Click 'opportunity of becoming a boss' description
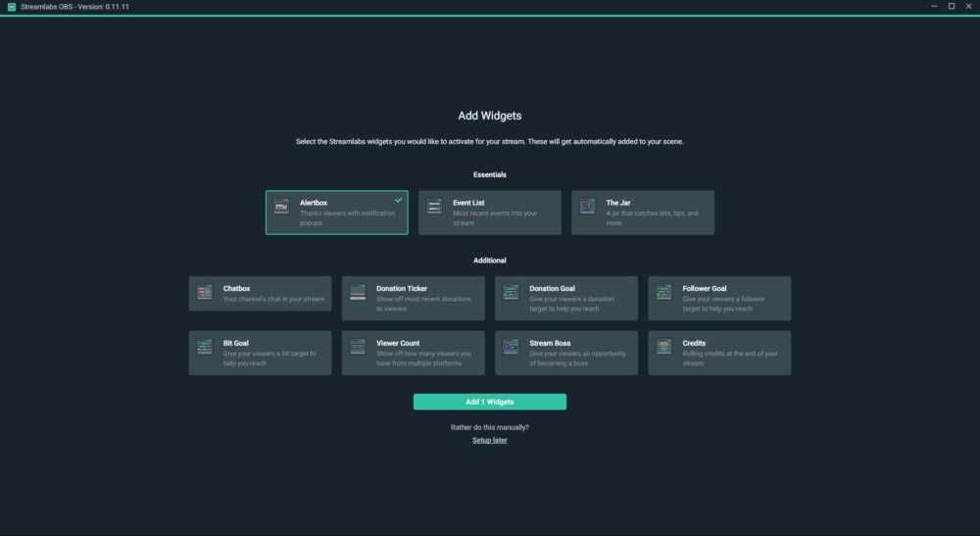Viewport: 980px width, 536px height. click(577, 359)
